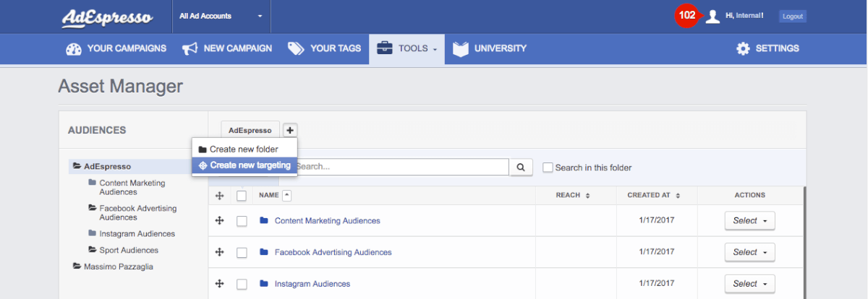This screenshot has width=868, height=299.
Task: Toggle the select-all checkbox in table header
Action: coord(242,196)
